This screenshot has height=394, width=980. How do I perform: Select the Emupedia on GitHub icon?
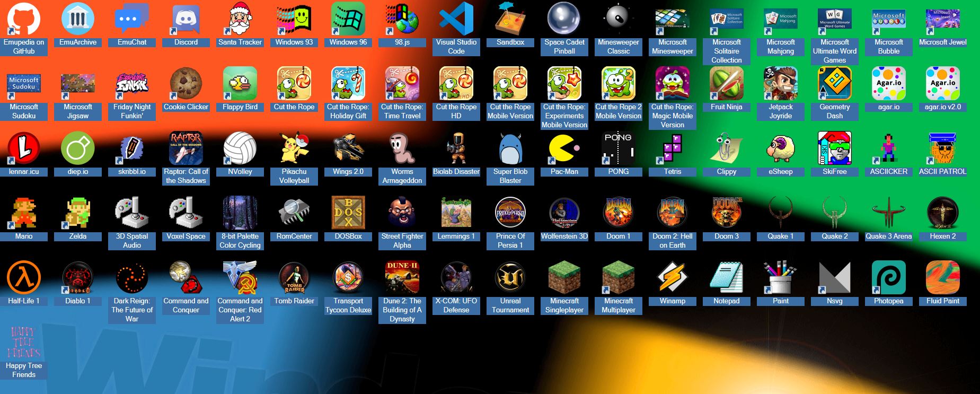tap(24, 19)
